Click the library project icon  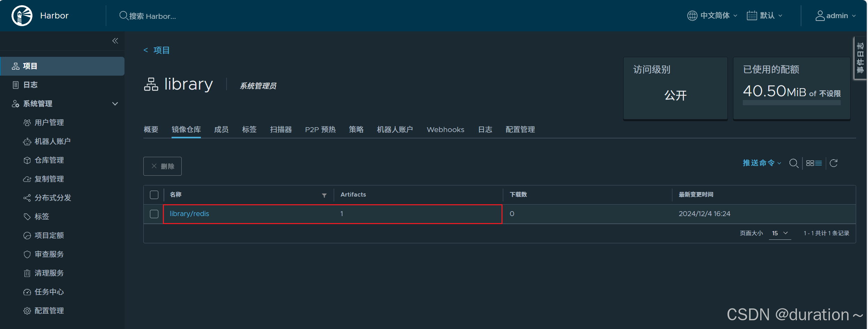click(151, 84)
